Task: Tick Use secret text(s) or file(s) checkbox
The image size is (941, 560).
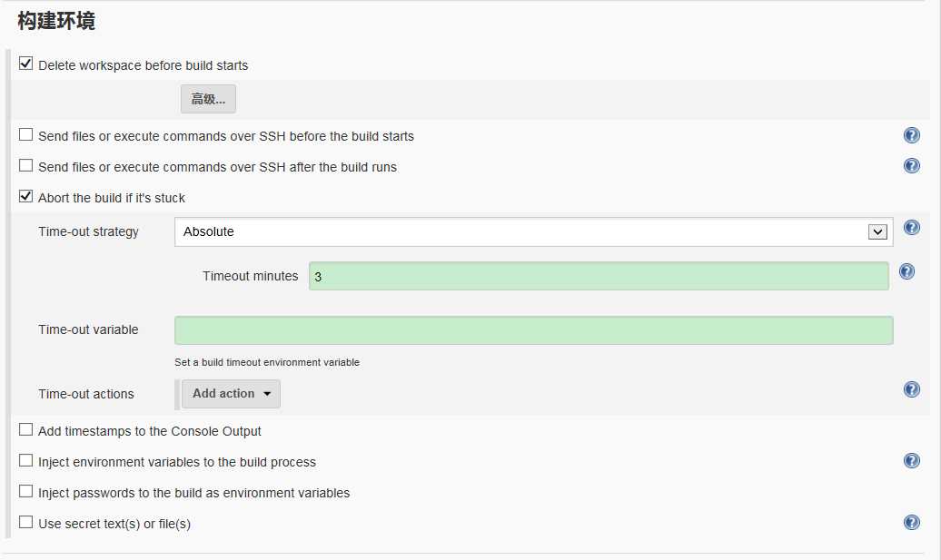Action: [x=25, y=522]
